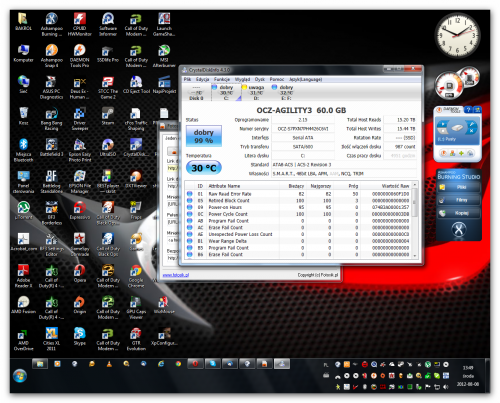Select the Software Informer desktop icon
The width and height of the screenshot is (500, 403).
108,24
